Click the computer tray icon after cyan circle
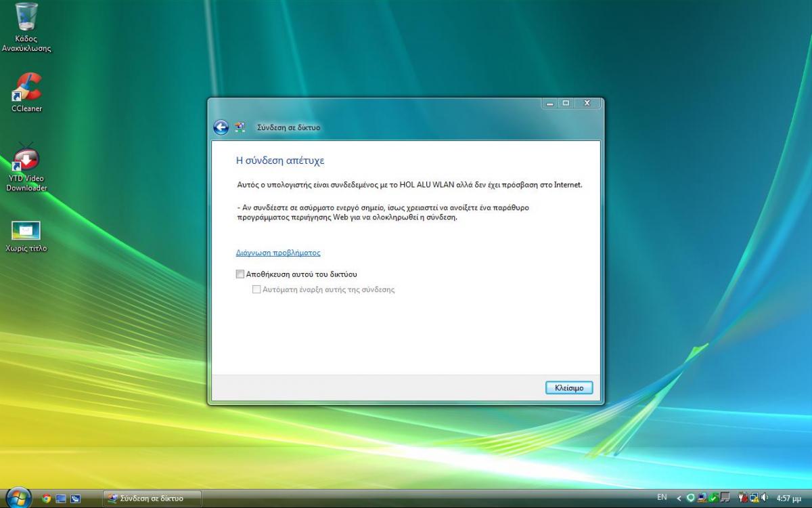Image resolution: width=812 pixels, height=508 pixels. pyautogui.click(x=702, y=498)
